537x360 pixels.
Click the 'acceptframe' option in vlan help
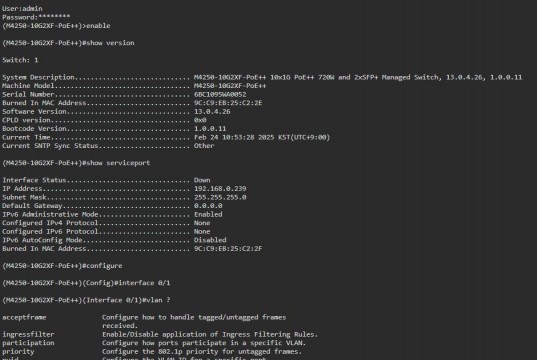[x=24, y=318]
